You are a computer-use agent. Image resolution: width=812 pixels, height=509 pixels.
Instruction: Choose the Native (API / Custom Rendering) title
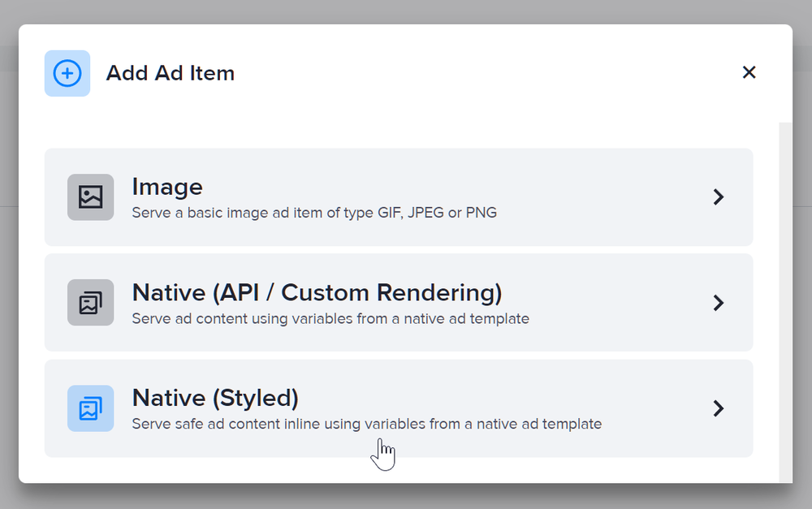(317, 292)
